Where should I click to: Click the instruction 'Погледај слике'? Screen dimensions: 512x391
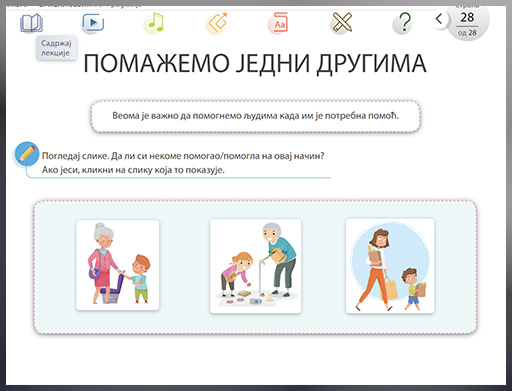pyautogui.click(x=75, y=156)
